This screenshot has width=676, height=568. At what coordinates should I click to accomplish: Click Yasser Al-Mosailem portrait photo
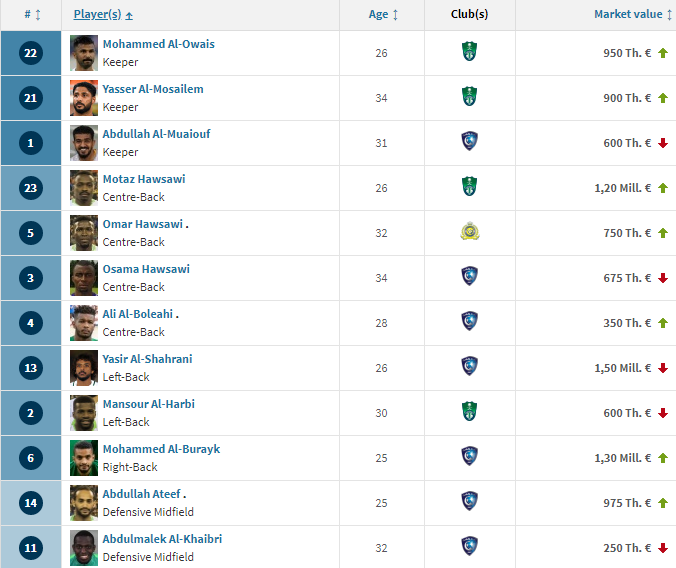[x=84, y=98]
